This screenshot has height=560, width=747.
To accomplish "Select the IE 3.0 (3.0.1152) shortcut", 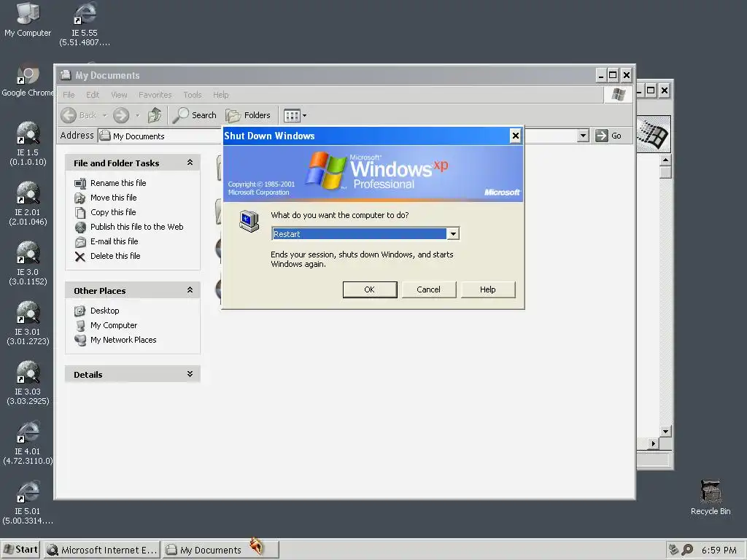I will (x=28, y=262).
